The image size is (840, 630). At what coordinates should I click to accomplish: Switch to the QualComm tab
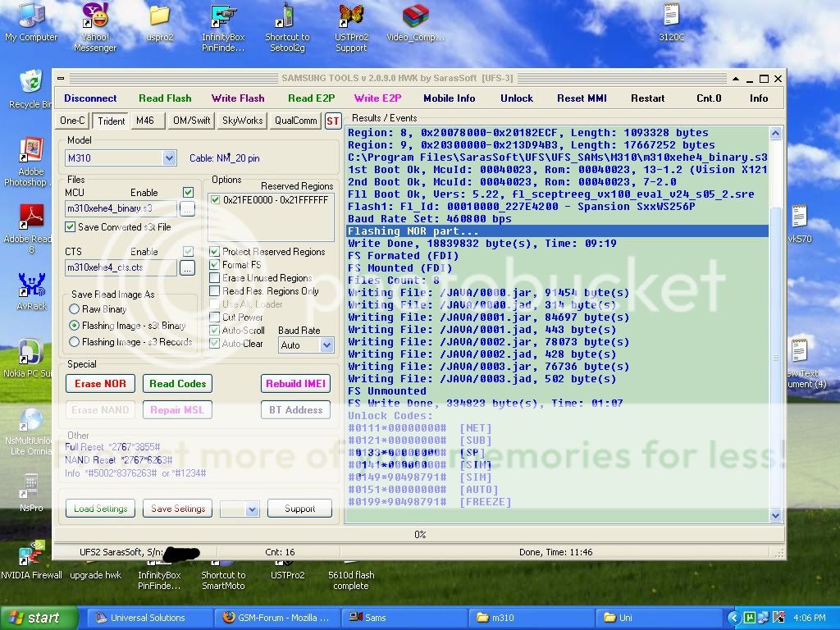pyautogui.click(x=295, y=121)
